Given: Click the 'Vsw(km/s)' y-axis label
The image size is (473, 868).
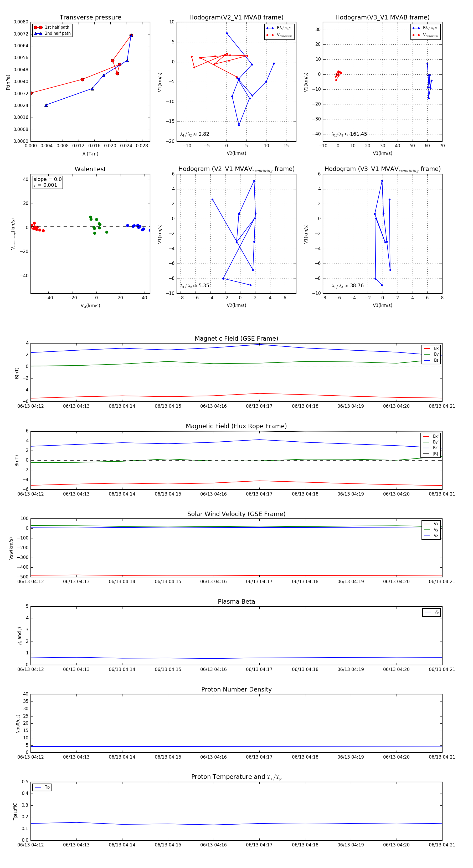Looking at the screenshot, I should [x=11, y=548].
